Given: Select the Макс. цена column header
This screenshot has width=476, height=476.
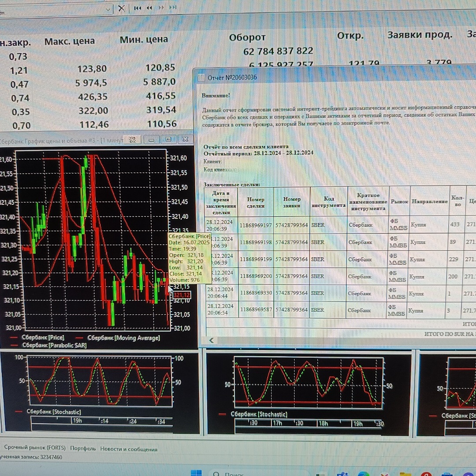Looking at the screenshot, I should click(x=70, y=41).
